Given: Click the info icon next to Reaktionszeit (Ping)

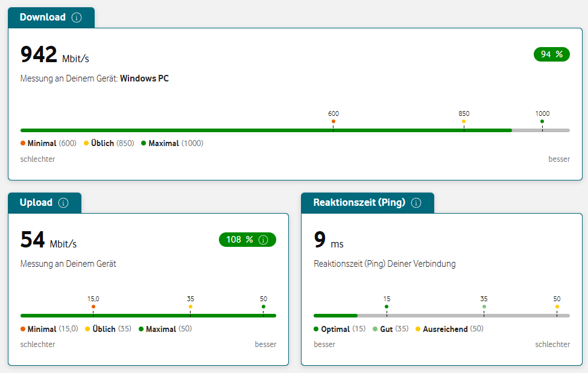Looking at the screenshot, I should tap(416, 203).
